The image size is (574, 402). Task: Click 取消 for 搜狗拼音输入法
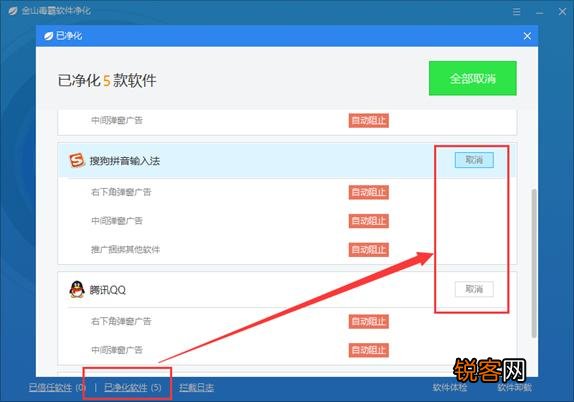pyautogui.click(x=474, y=160)
